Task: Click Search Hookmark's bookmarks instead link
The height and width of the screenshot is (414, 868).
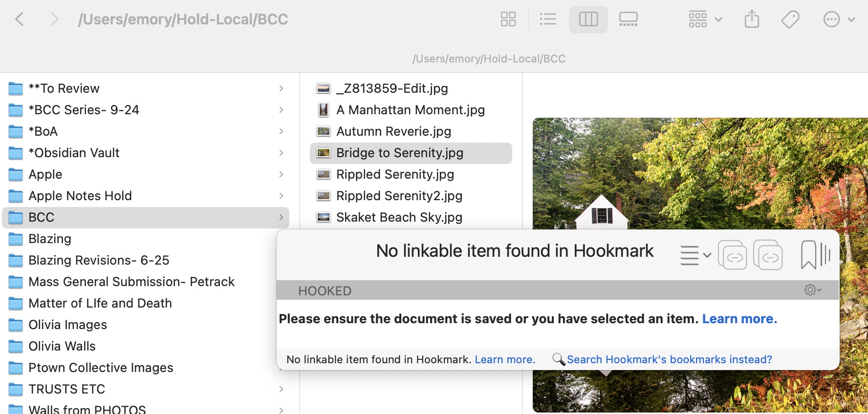Action: coord(669,360)
